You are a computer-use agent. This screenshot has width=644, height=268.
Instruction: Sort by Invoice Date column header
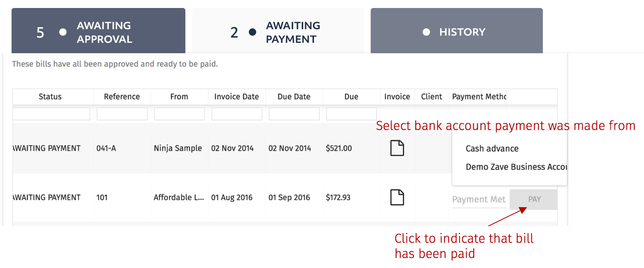click(236, 96)
